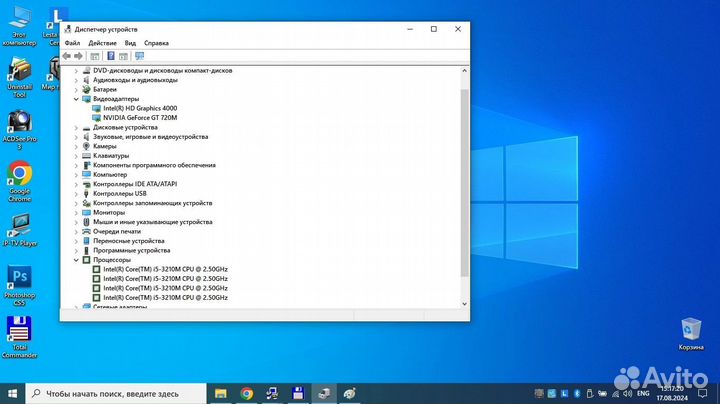Click the printer icon beside Очереди печати
Viewport: 720px width, 404px height.
pyautogui.click(x=86, y=231)
